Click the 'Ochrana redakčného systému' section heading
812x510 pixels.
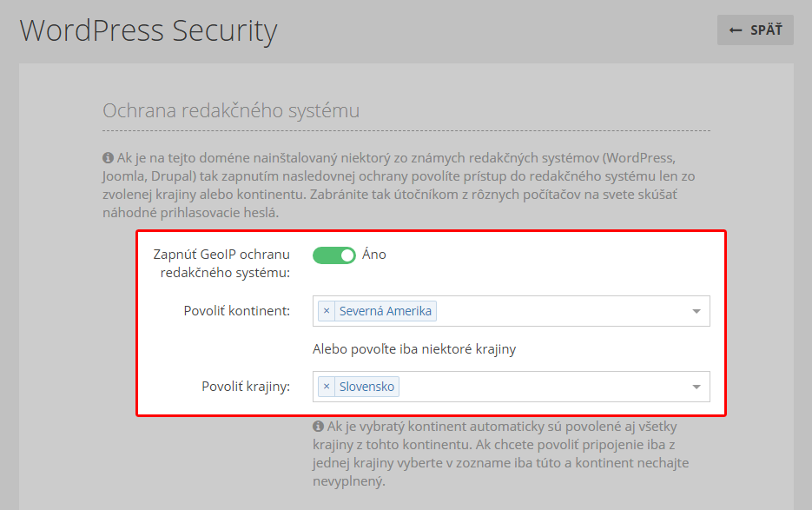[231, 110]
